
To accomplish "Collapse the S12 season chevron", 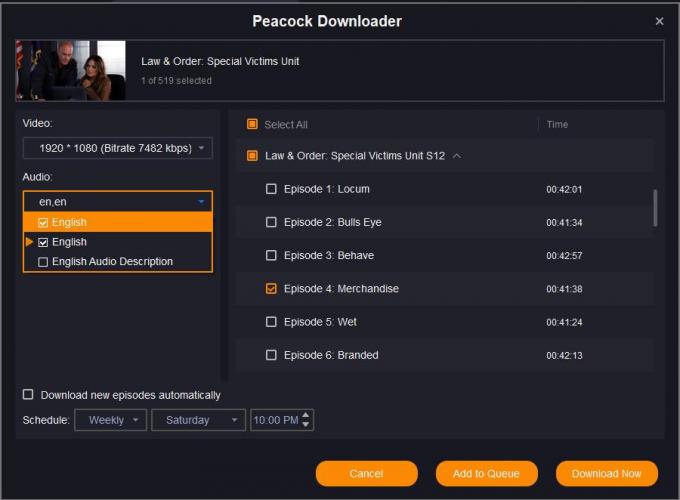I will pyautogui.click(x=457, y=156).
